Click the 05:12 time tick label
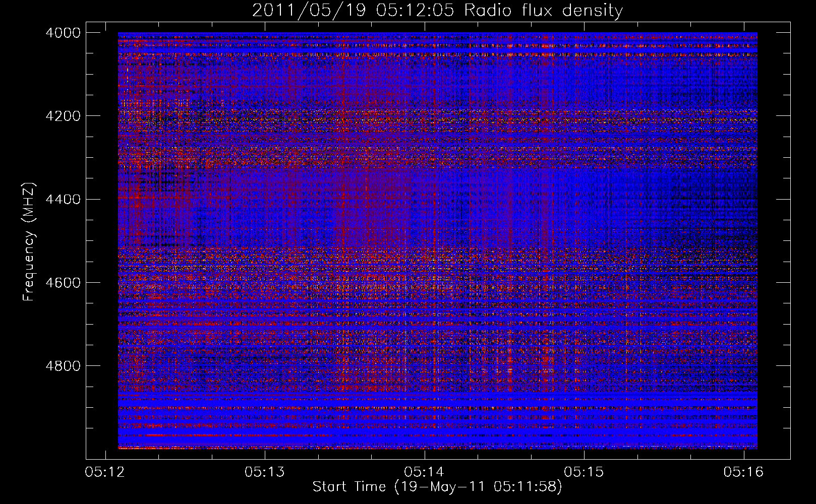Image resolution: width=816 pixels, height=504 pixels. 105,472
